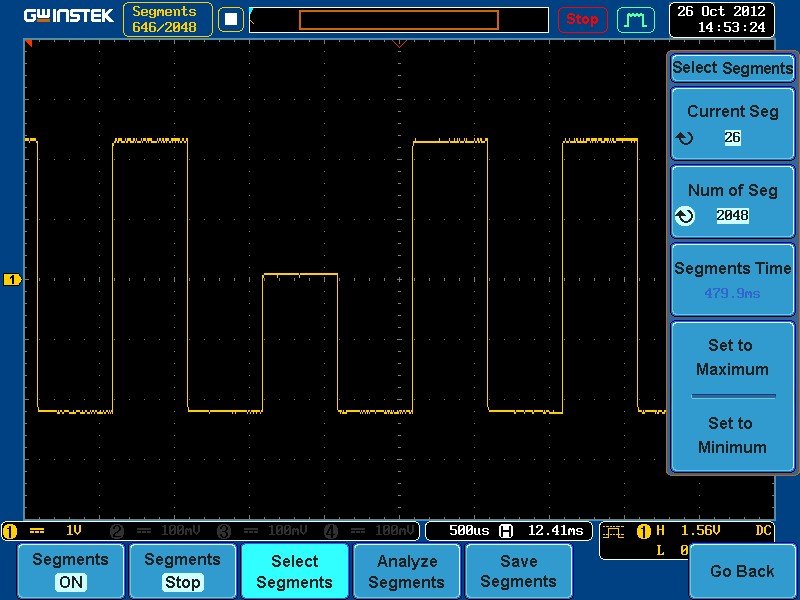Screen dimensions: 800x600
Task: Open the Save Segments menu
Action: click(x=518, y=571)
